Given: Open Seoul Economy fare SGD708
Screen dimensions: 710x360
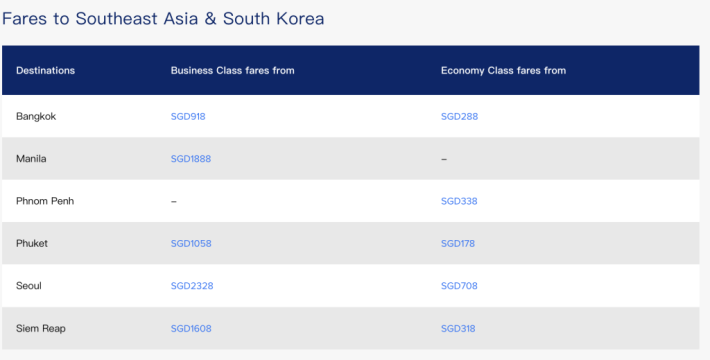Looking at the screenshot, I should tap(459, 286).
